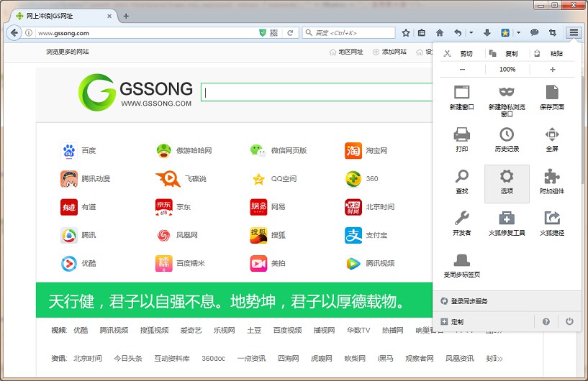Expand dropdown beside undo arrow icon
Image resolution: width=588 pixels, height=381 pixels.
471,33
